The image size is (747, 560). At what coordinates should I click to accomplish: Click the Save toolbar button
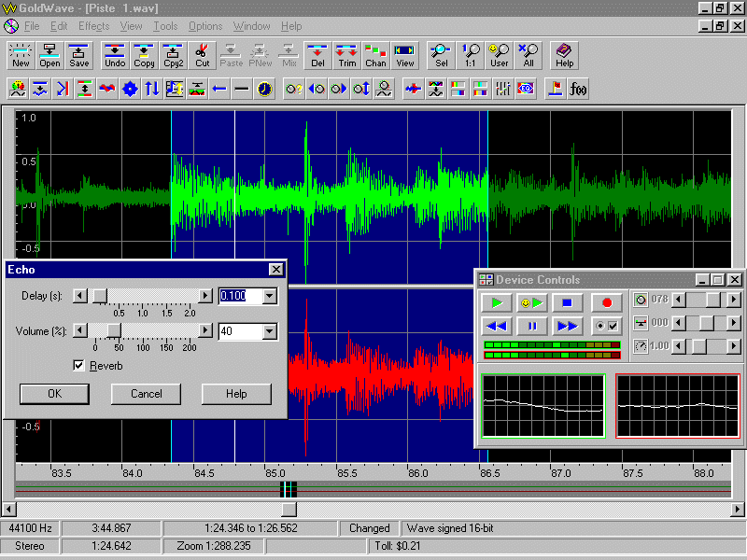click(78, 56)
